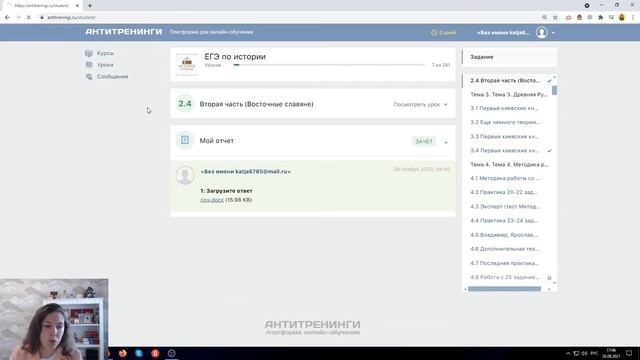Open locked lesson 4.8 Работа с 25 заданием
Viewport: 640px width, 360px height.
point(505,277)
